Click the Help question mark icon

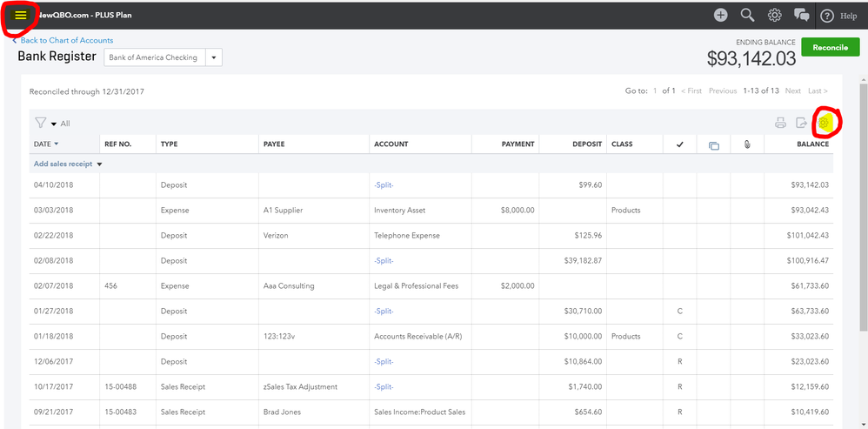click(x=827, y=16)
